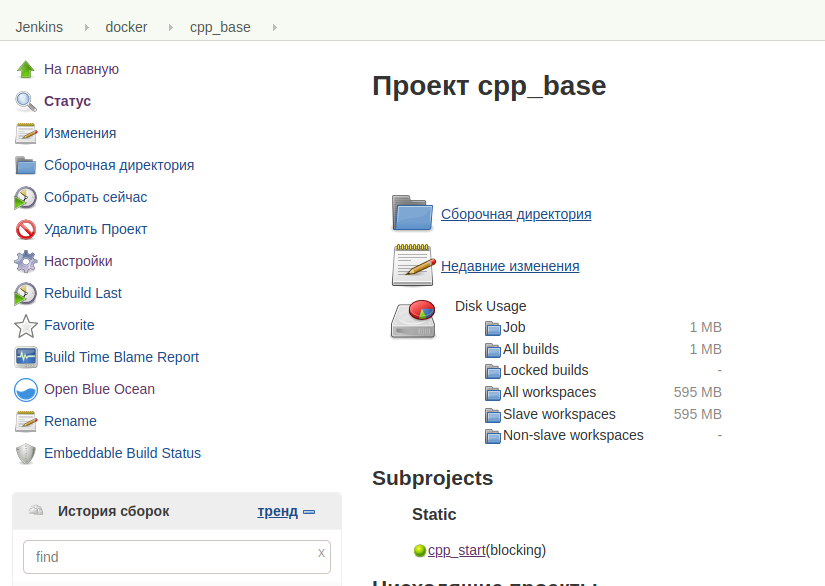Click the Build Time Blame Report icon
The image size is (825, 586).
pos(26,357)
